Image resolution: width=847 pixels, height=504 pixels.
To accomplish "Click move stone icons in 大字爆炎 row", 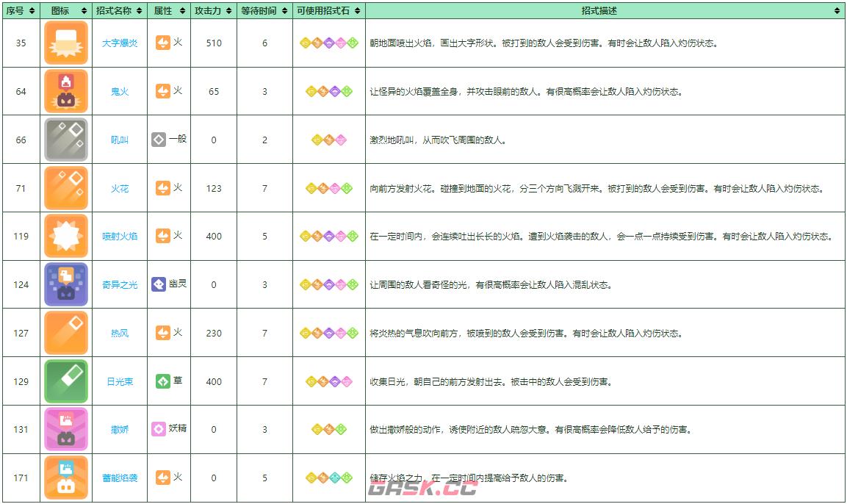I will click(x=329, y=43).
